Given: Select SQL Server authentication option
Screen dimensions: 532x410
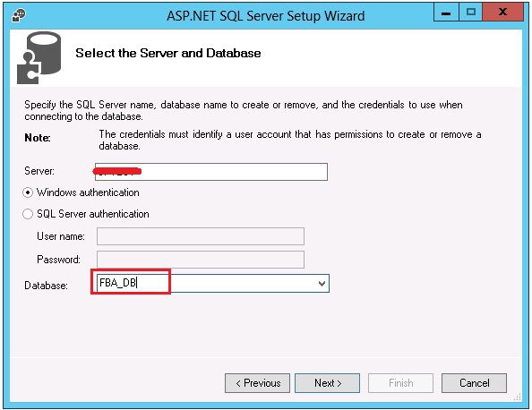Looking at the screenshot, I should pos(28,214).
